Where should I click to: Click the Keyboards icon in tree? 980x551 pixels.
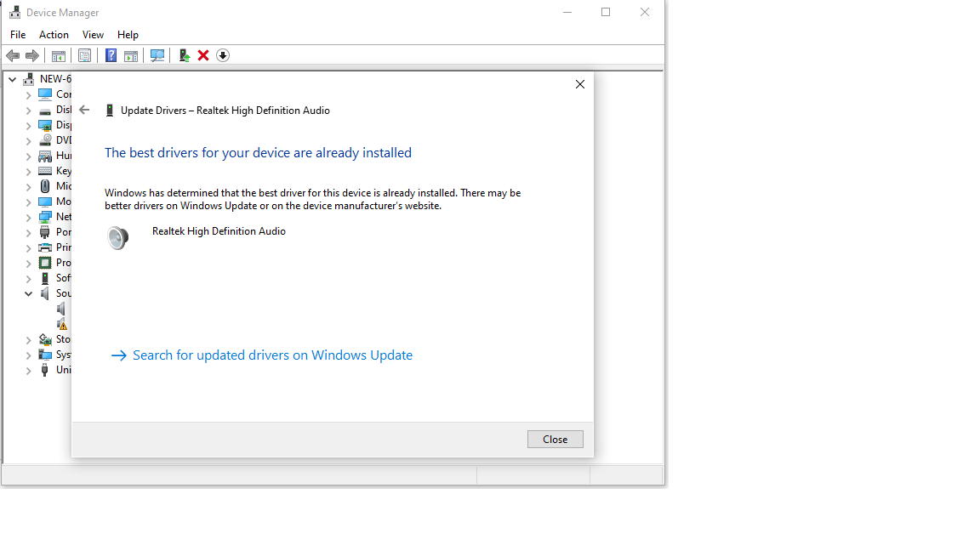tap(45, 171)
